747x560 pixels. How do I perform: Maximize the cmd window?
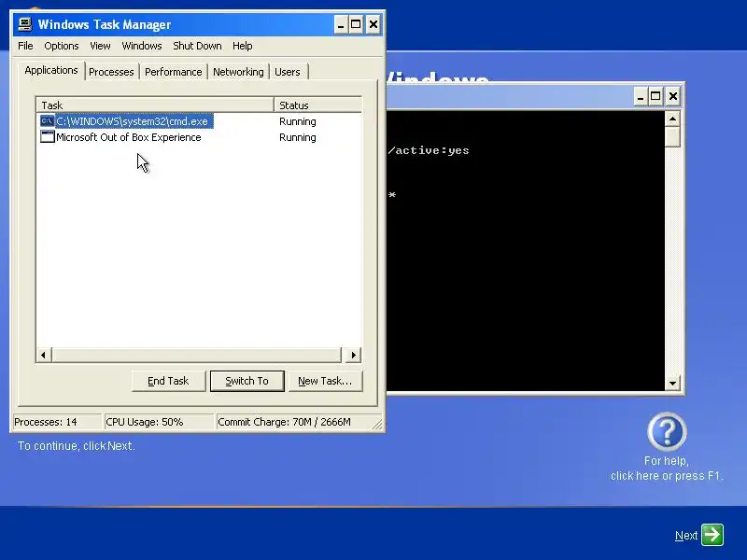(x=655, y=97)
